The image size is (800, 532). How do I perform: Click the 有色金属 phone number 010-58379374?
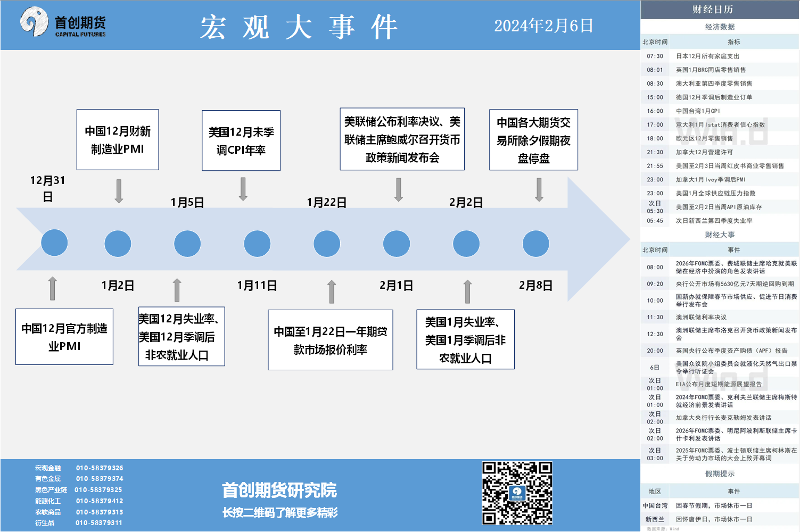[100, 479]
